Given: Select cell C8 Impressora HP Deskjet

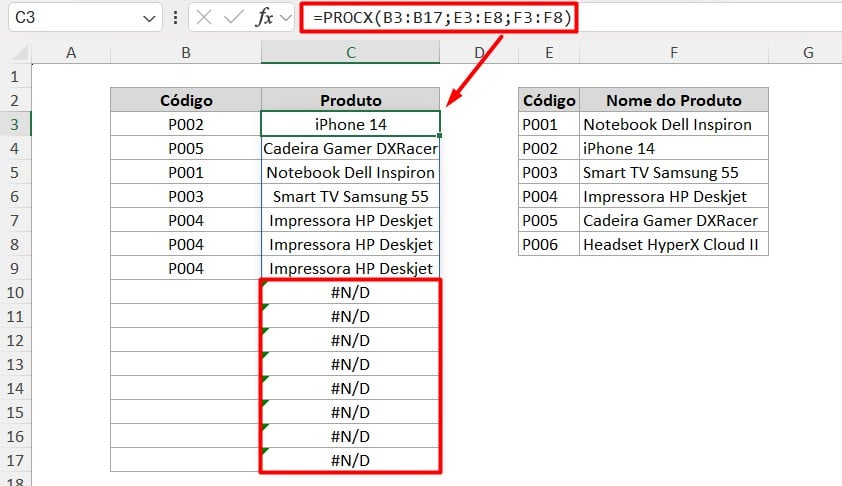Looking at the screenshot, I should (x=350, y=244).
